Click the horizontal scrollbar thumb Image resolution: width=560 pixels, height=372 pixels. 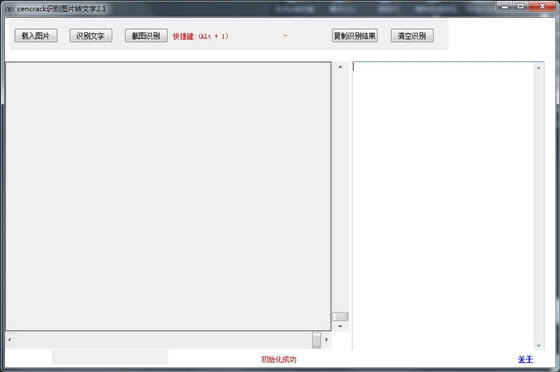click(316, 340)
